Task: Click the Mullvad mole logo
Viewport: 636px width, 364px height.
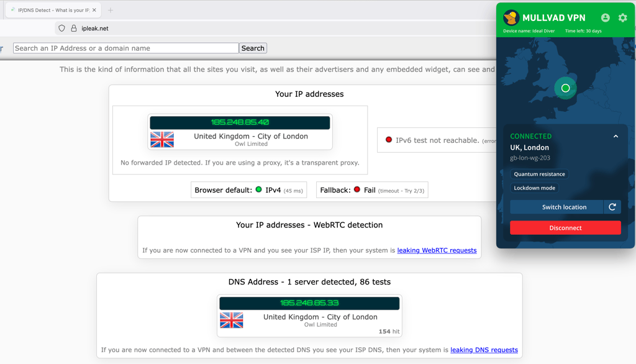Action: 511,18
